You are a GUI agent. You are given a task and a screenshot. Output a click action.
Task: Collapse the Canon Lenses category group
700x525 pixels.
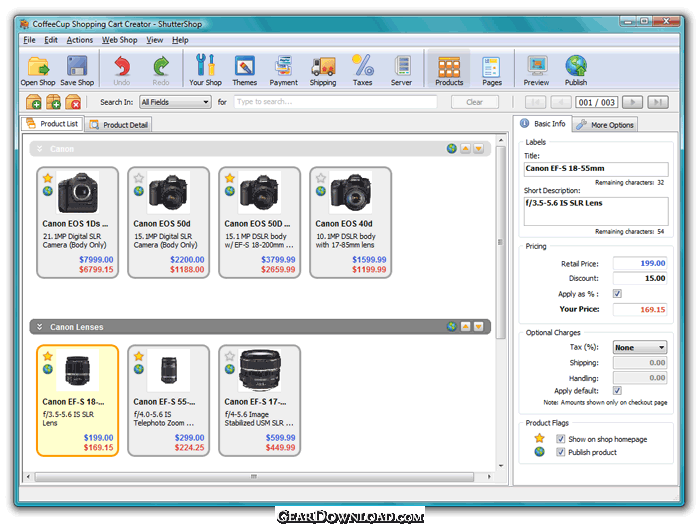click(x=39, y=327)
